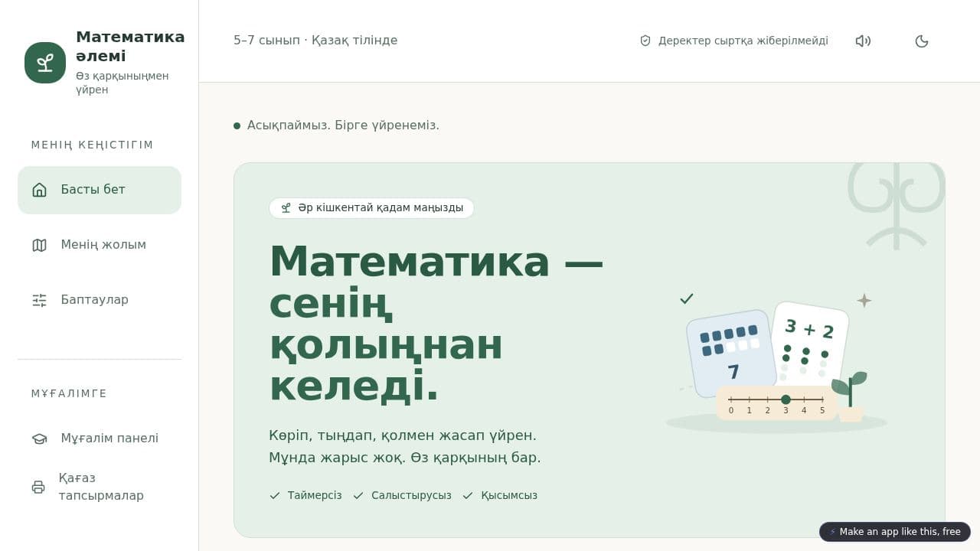Open Баптаулар settings page
980x551 pixels.
pyautogui.click(x=100, y=300)
